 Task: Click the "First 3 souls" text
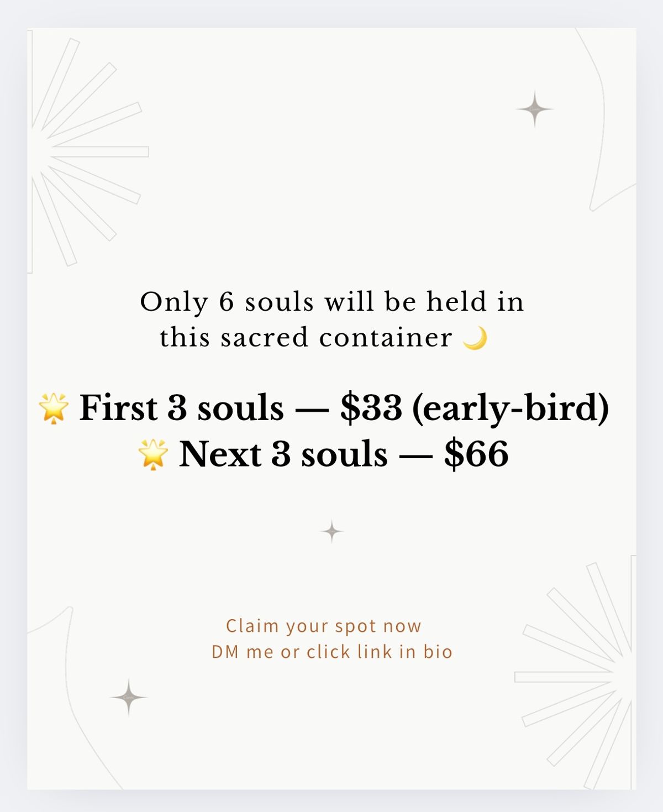pyautogui.click(x=181, y=408)
